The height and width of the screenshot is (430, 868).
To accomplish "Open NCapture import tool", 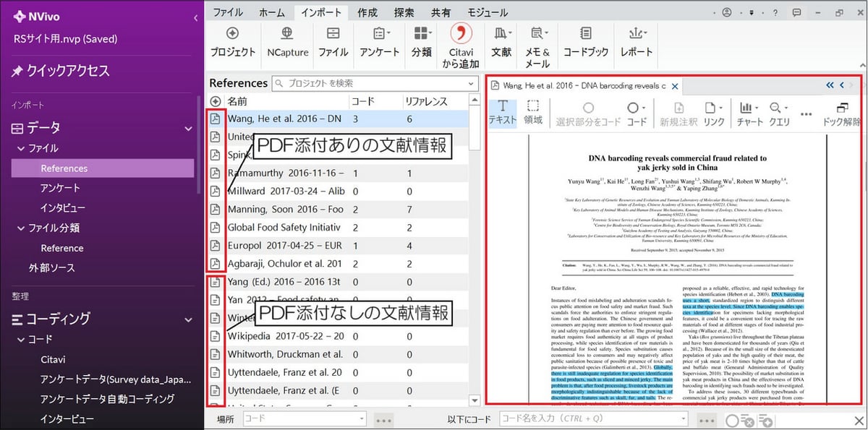I will (x=288, y=41).
